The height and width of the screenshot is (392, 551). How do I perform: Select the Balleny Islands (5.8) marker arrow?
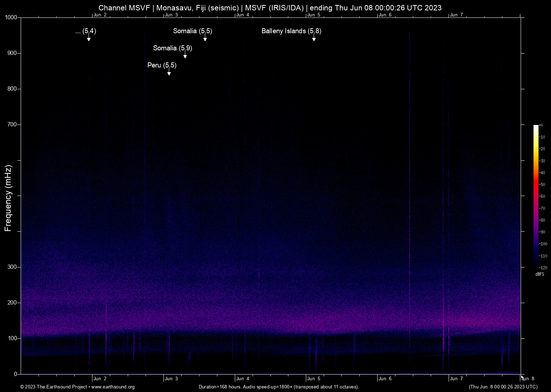tap(314, 39)
